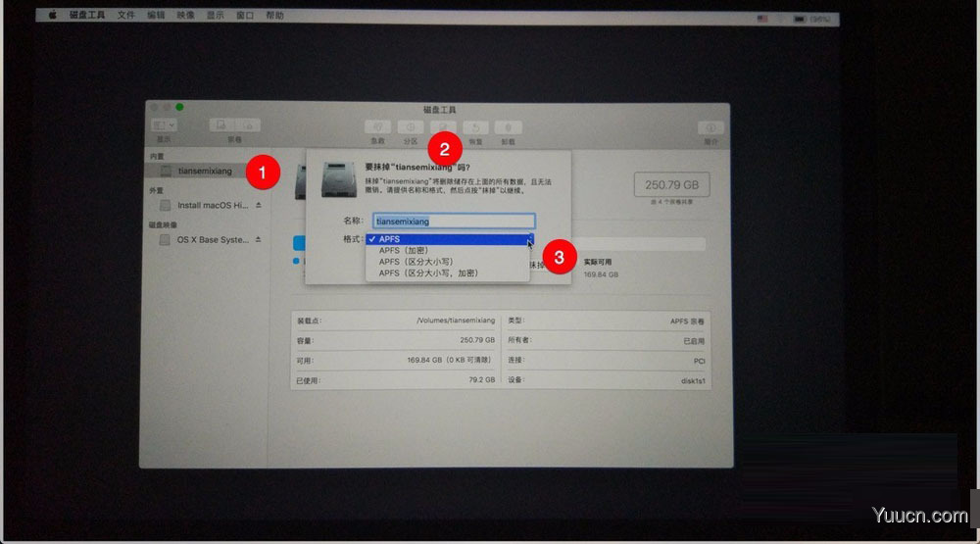
Task: Open the 映像 menu
Action: coord(185,15)
